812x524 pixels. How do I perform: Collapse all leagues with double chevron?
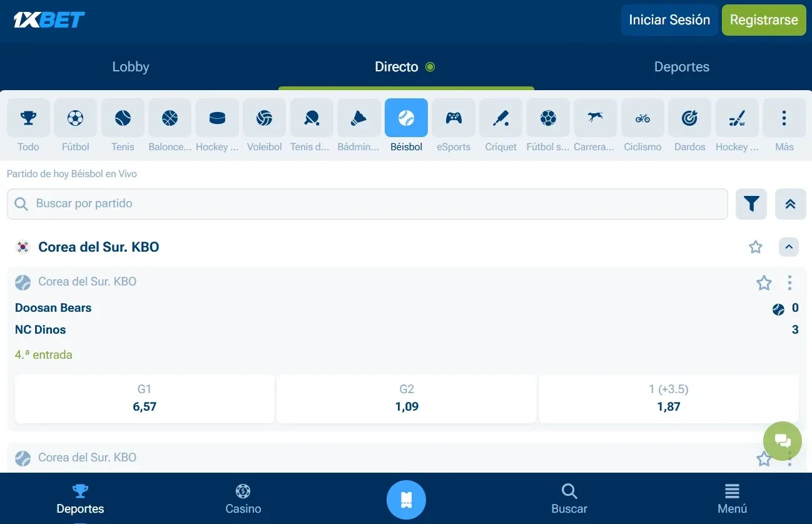790,204
